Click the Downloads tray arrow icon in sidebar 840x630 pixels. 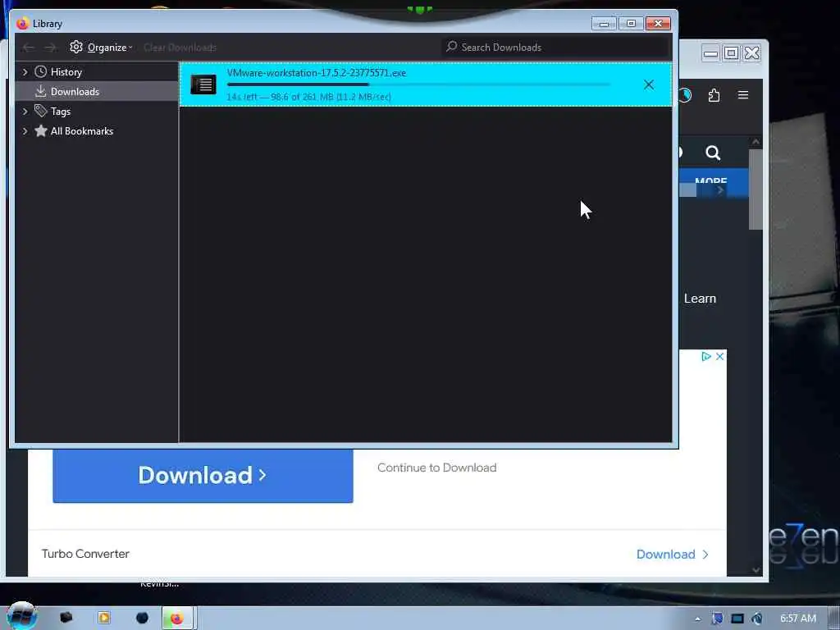[41, 91]
